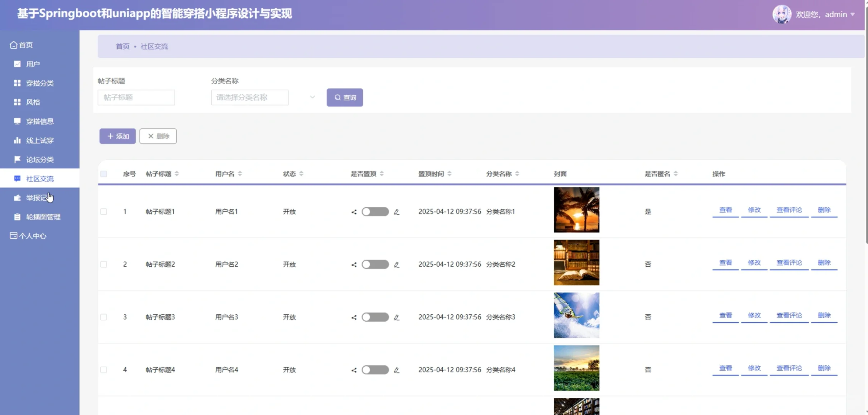
Task: Open 线上试穿 via its bar-chart icon
Action: [x=17, y=140]
